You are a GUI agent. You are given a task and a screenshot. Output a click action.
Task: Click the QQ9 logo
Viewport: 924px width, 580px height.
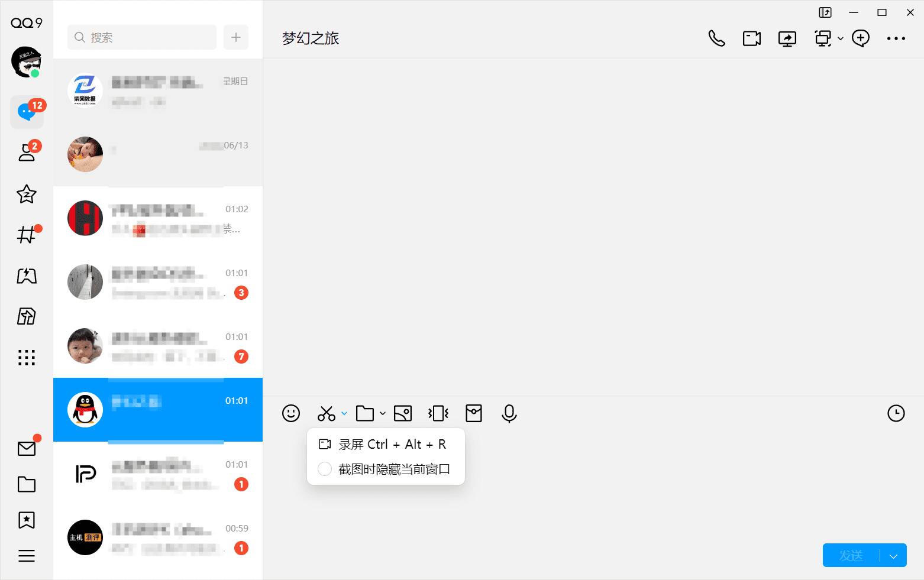[x=27, y=22]
